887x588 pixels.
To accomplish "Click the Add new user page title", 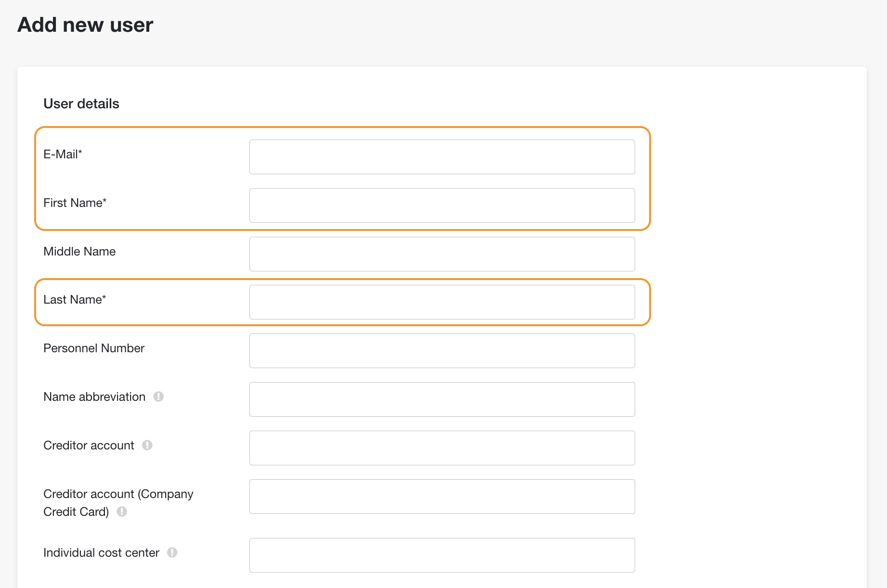I will [x=85, y=25].
